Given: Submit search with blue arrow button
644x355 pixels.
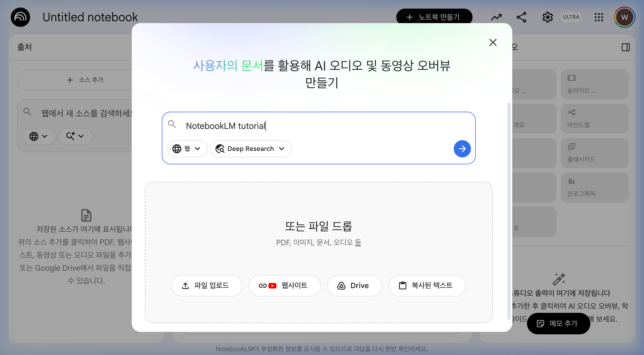Looking at the screenshot, I should (462, 149).
